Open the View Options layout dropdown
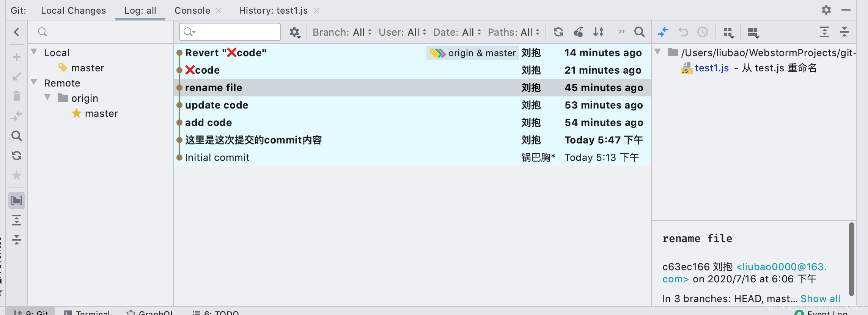This screenshot has width=868, height=315. tap(753, 33)
